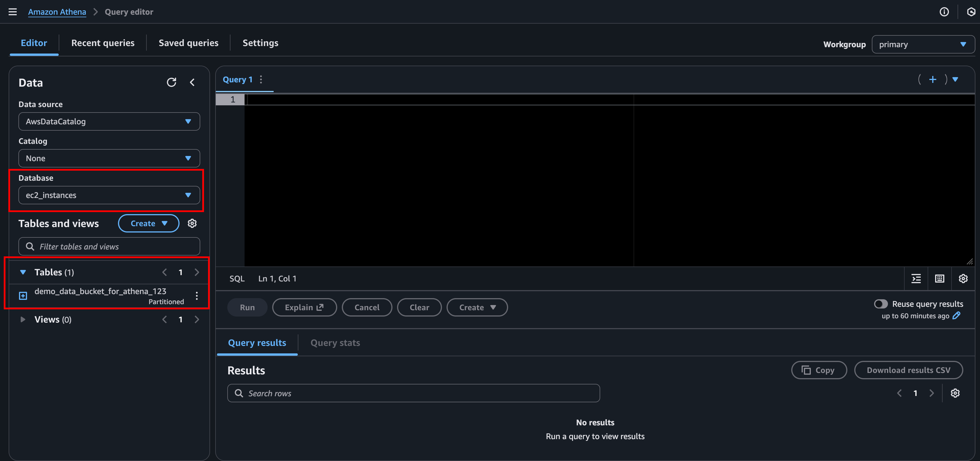Viewport: 980px width, 461px height.
Task: Open demo_data_bucket_for_athena_123 table actions menu
Action: click(x=197, y=296)
